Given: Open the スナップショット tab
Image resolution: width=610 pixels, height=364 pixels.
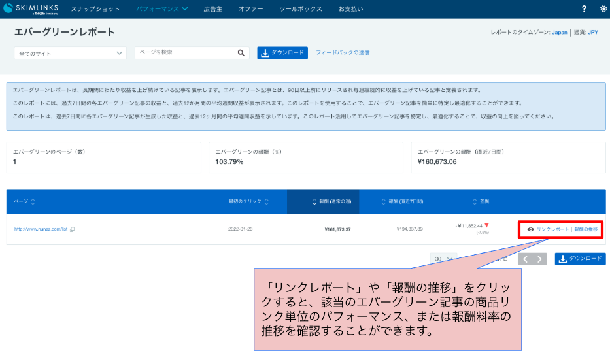Looking at the screenshot, I should point(95,9).
